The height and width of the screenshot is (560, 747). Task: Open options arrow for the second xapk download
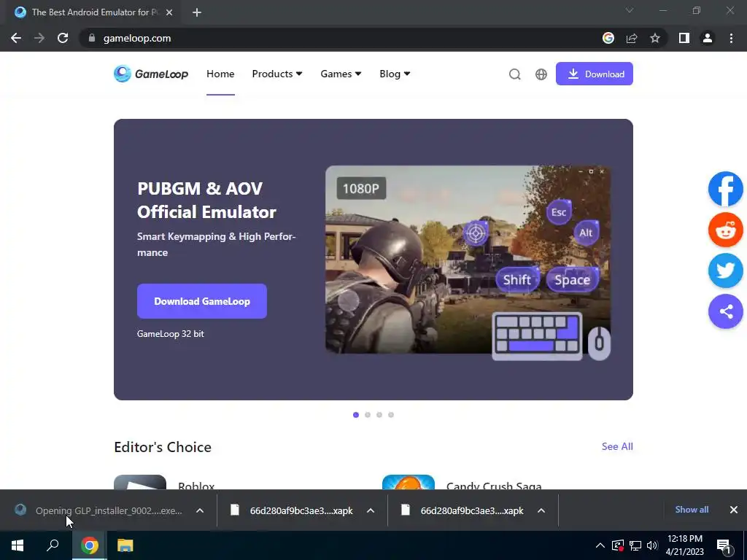point(541,510)
